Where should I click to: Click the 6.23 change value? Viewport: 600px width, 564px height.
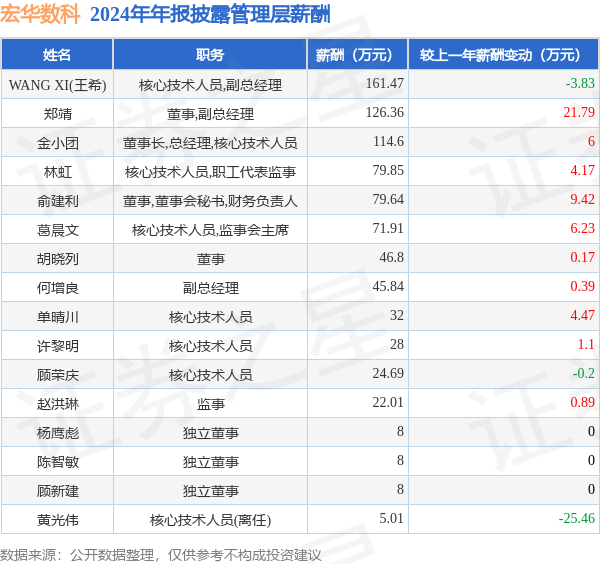click(582, 228)
